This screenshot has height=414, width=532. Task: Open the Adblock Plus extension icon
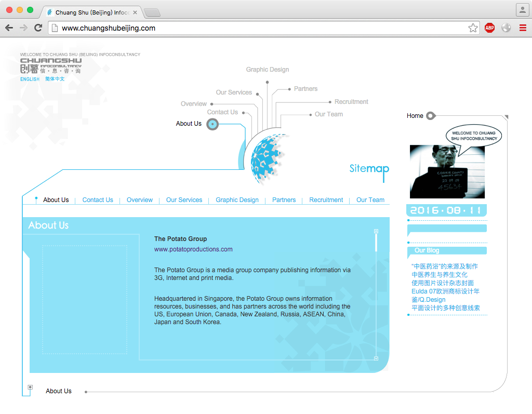click(489, 28)
